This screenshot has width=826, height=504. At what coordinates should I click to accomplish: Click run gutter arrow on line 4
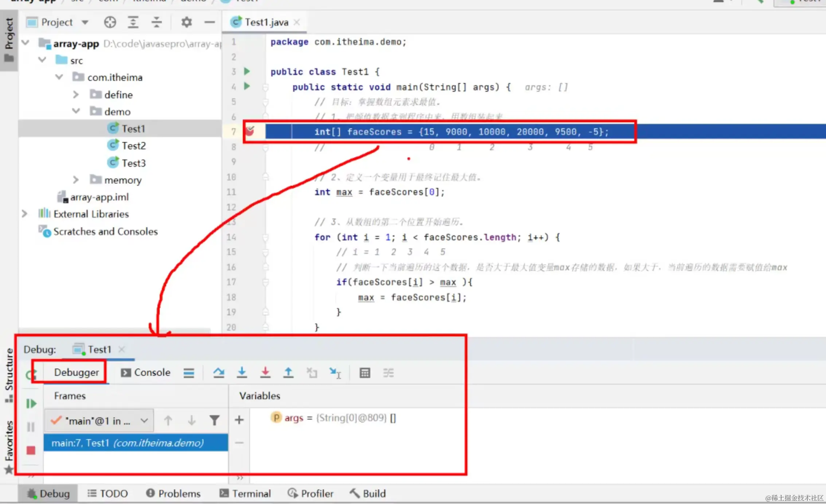247,86
